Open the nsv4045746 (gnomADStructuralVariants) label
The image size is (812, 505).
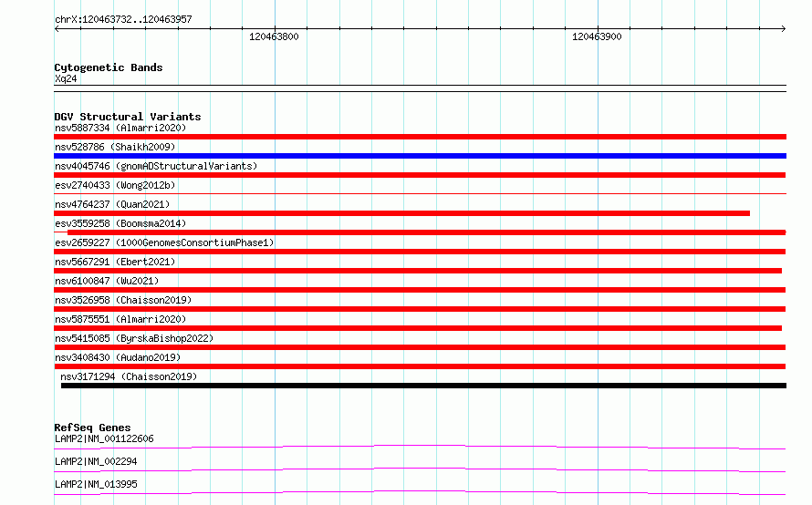click(x=156, y=166)
